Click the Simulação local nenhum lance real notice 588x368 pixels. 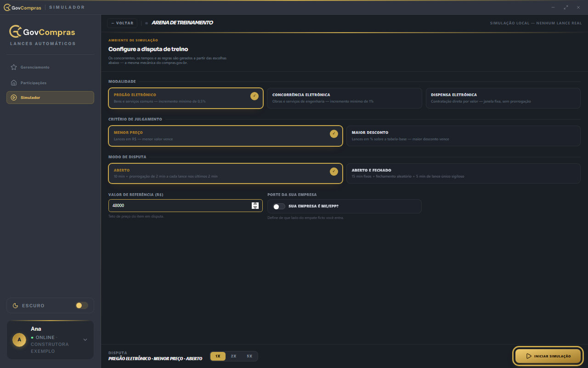536,23
